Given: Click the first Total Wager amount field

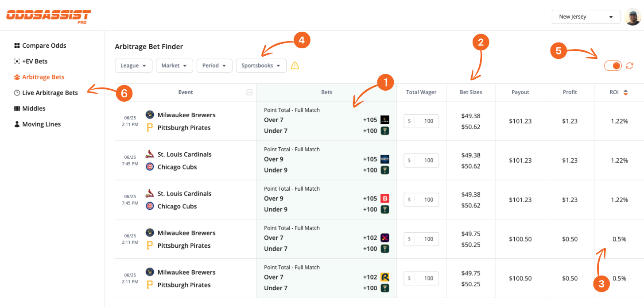Looking at the screenshot, I should coord(421,121).
